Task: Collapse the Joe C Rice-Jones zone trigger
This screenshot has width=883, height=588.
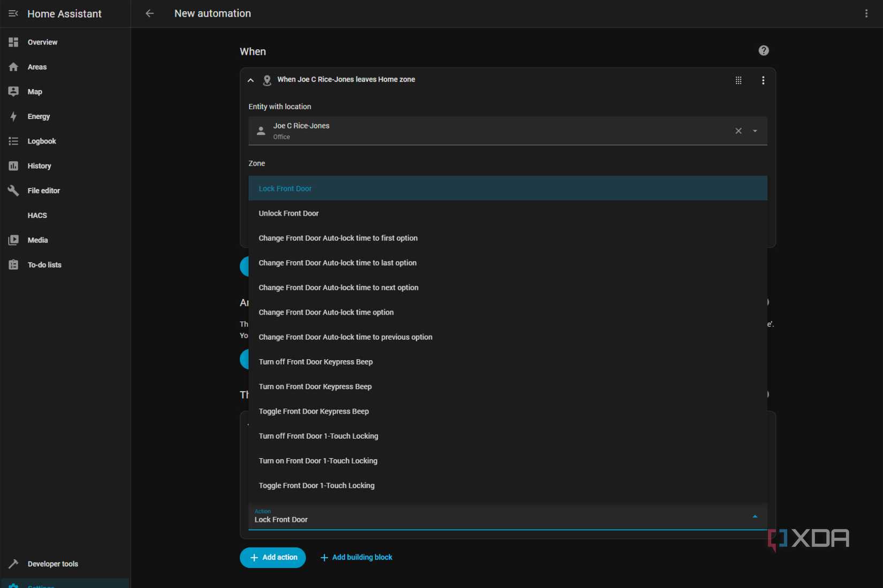Action: [250, 80]
